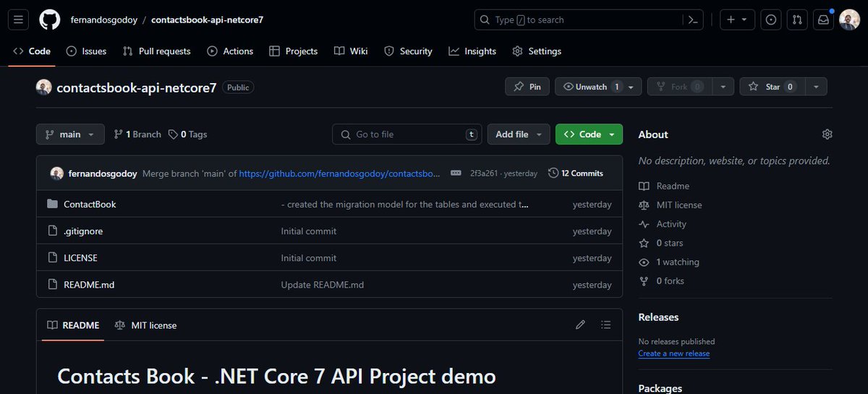
Task: Select the MIT license tab
Action: coord(145,325)
